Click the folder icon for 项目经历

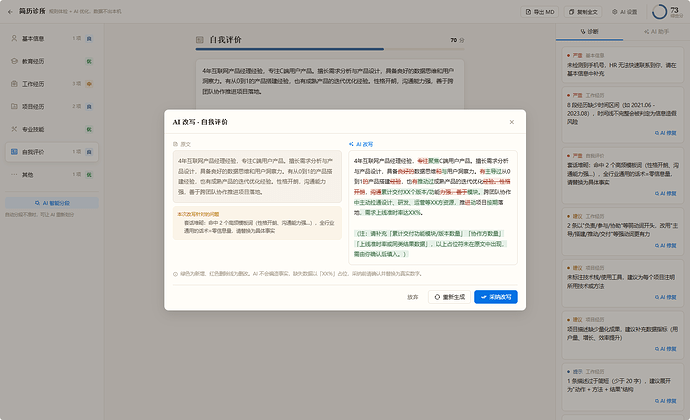coord(14,106)
